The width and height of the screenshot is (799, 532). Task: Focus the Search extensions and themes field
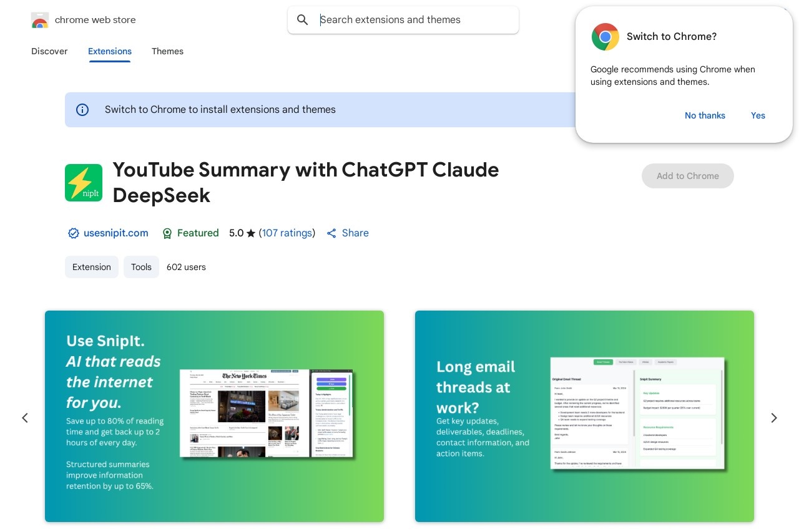(403, 20)
